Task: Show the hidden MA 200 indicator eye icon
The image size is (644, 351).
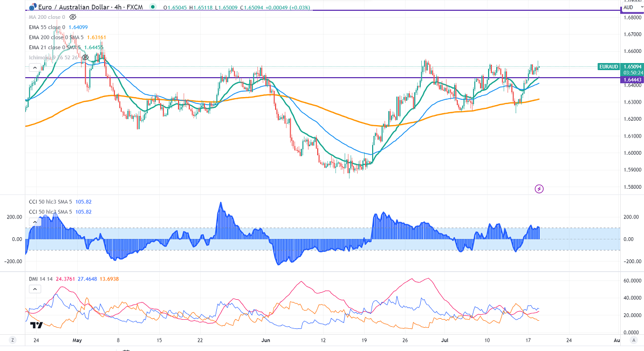Action: click(73, 17)
